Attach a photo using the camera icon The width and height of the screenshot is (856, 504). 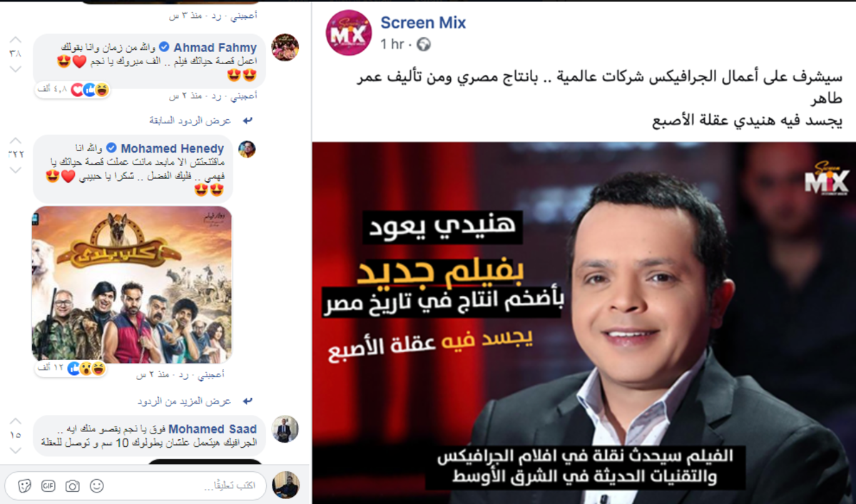(73, 485)
